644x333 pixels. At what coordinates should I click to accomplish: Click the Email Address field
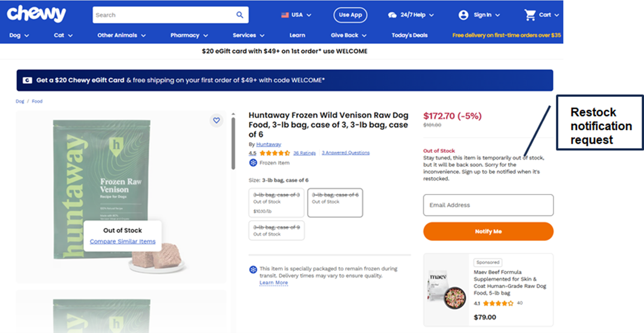(488, 205)
